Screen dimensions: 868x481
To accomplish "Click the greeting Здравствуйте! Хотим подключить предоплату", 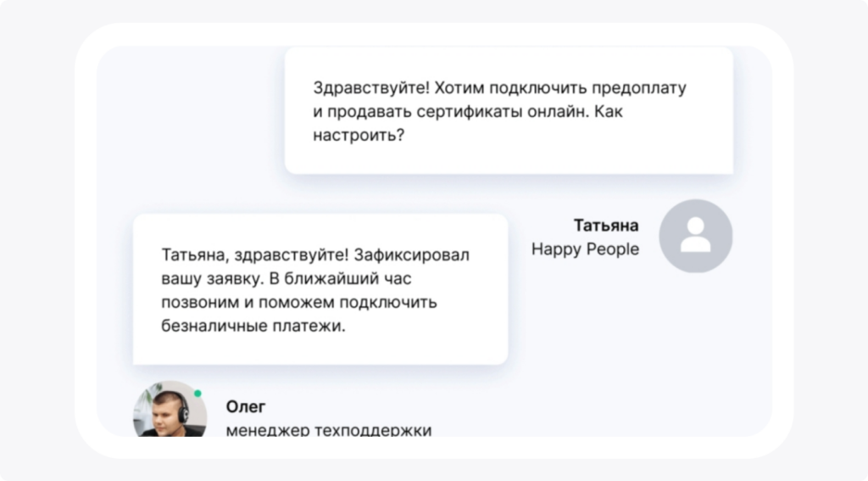I will point(499,87).
